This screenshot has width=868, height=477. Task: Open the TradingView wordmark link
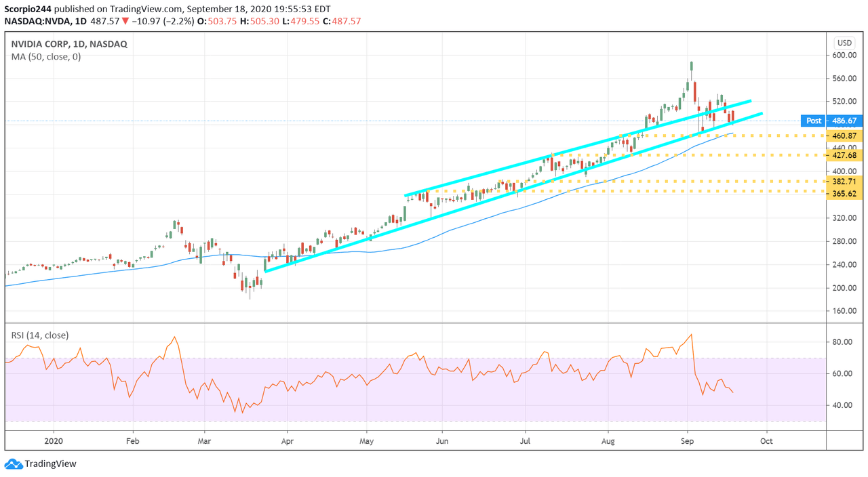tap(51, 464)
